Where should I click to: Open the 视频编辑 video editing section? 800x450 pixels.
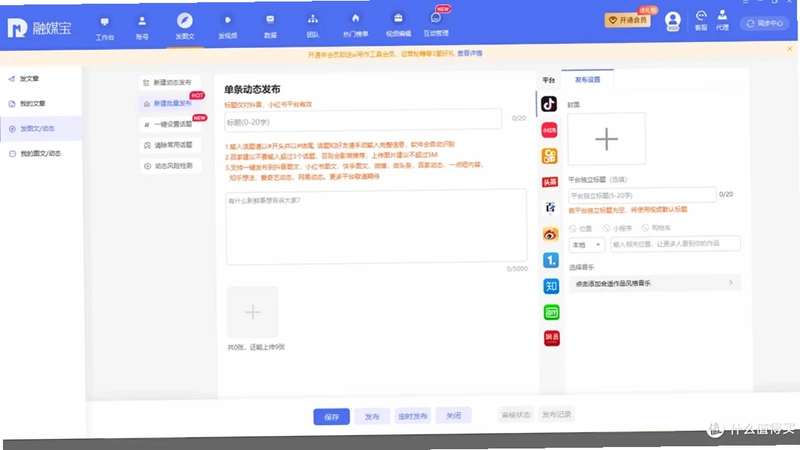click(398, 26)
